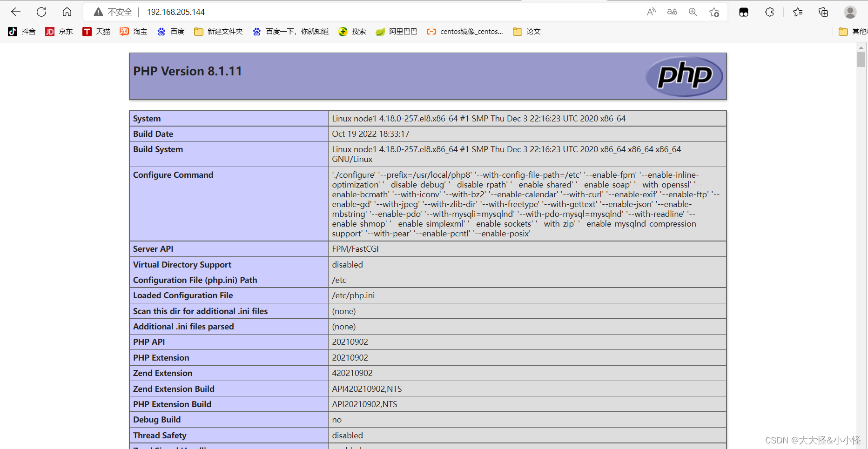
Task: Select the Loaded Configuration File value /etc/php.ini
Action: click(353, 295)
